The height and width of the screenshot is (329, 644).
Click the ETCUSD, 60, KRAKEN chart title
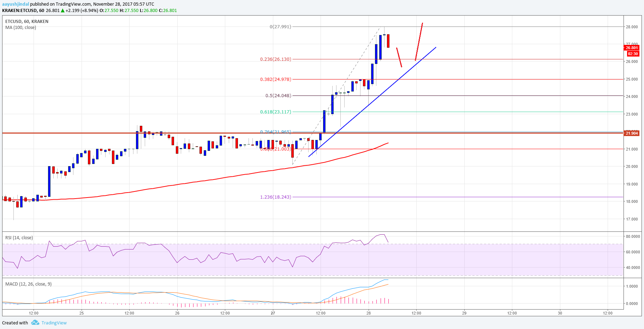(x=27, y=21)
